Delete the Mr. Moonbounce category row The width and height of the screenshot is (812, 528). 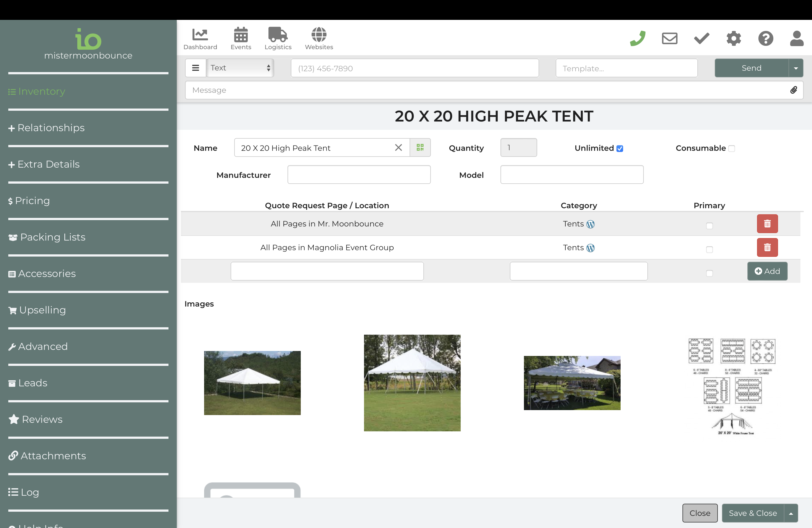767,224
